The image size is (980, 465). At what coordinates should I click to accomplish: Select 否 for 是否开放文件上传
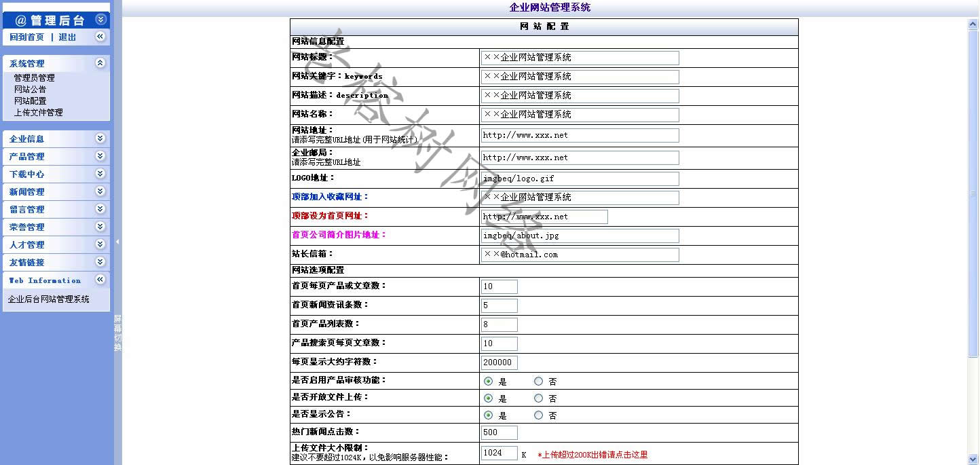coord(539,398)
